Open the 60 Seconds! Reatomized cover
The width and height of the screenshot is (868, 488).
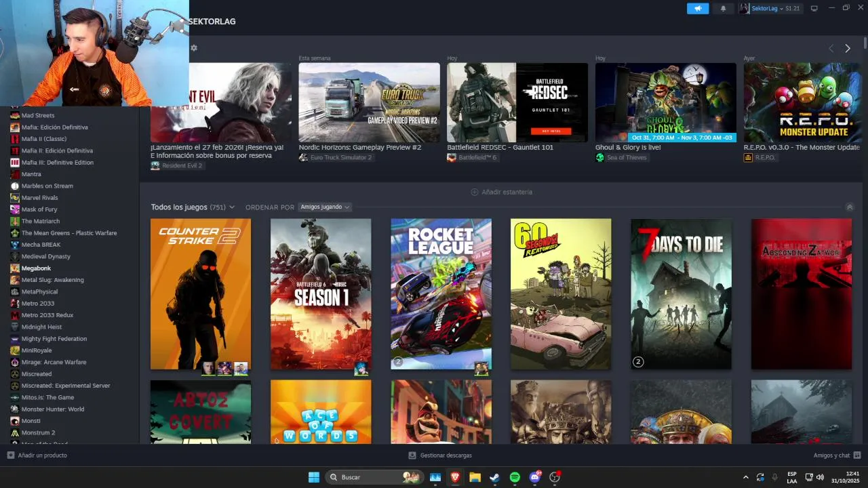[561, 293]
